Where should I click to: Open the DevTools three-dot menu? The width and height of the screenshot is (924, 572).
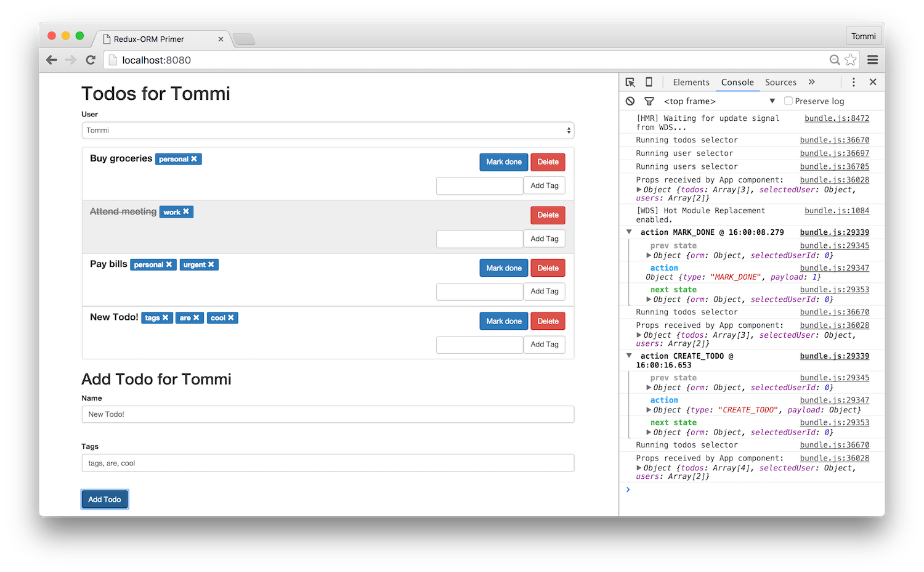(853, 81)
